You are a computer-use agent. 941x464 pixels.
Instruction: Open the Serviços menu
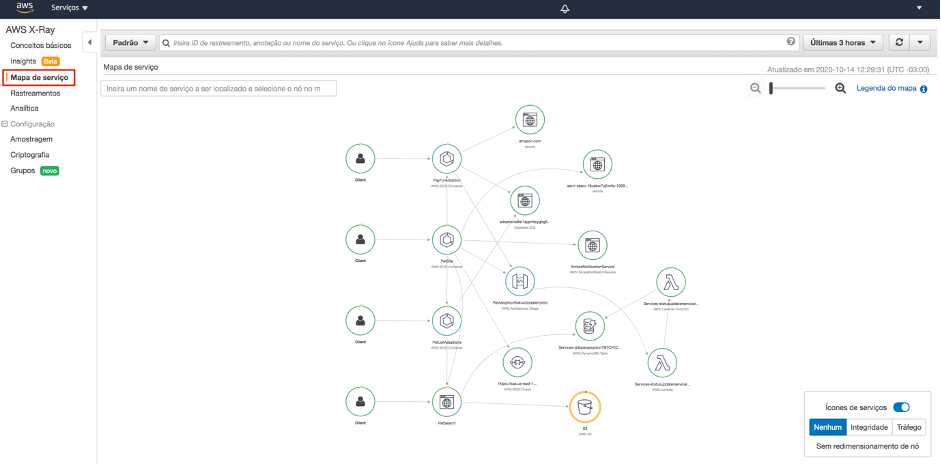pos(70,8)
